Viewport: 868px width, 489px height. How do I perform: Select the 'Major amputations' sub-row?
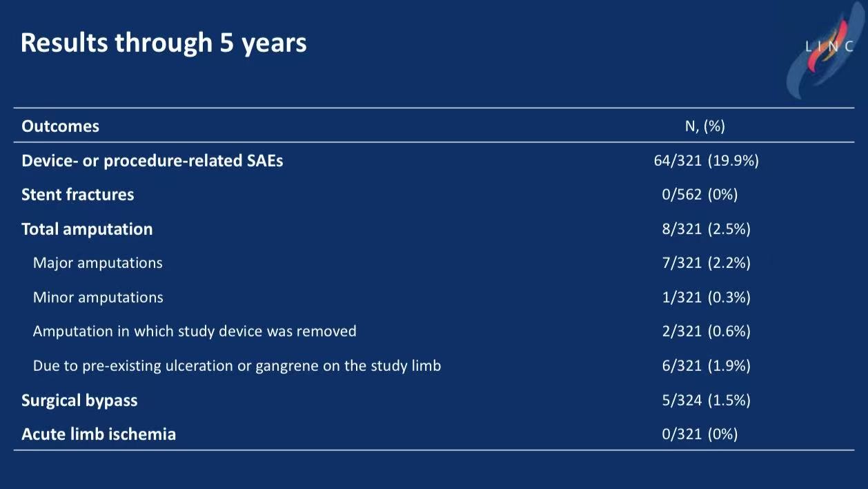point(97,263)
